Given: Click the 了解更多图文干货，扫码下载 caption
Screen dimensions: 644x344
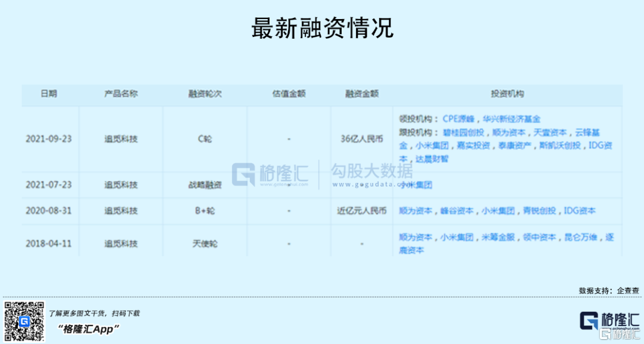Looking at the screenshot, I should click(x=94, y=313).
